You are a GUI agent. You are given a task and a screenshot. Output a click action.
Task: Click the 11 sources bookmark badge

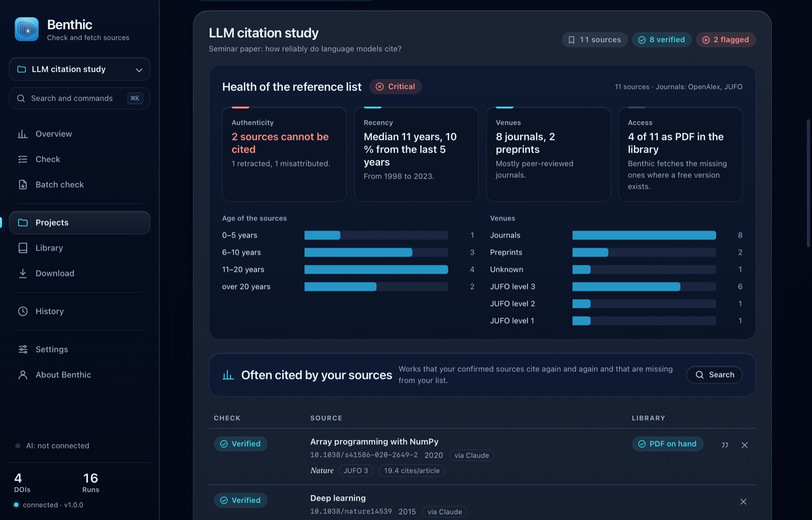pos(595,40)
